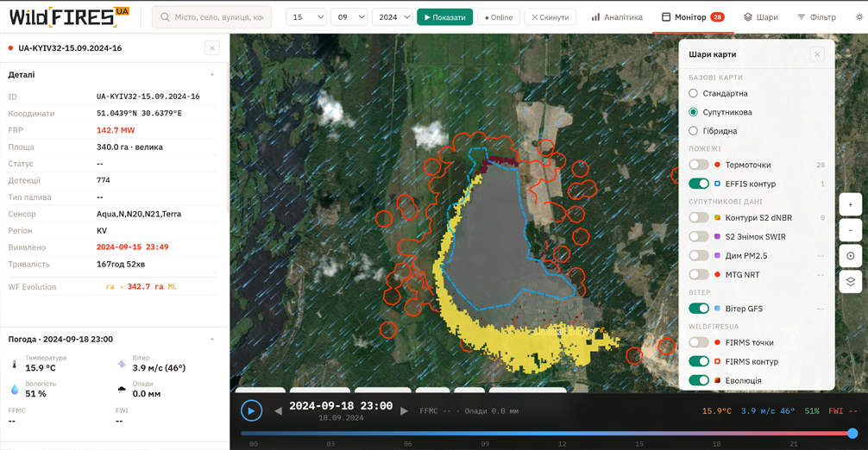Screen dimensions: 868x450
Task: Click the FRP value 142.7 MW
Action: point(116,130)
